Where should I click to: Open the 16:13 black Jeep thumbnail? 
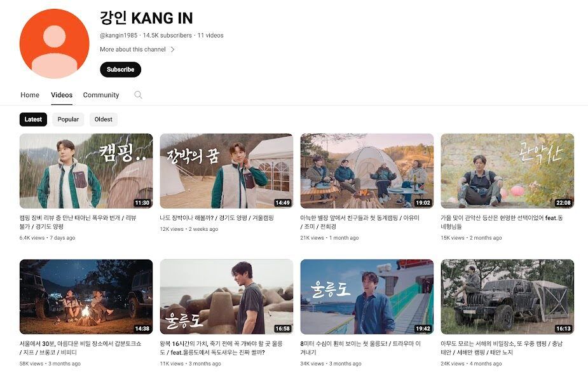[507, 297]
